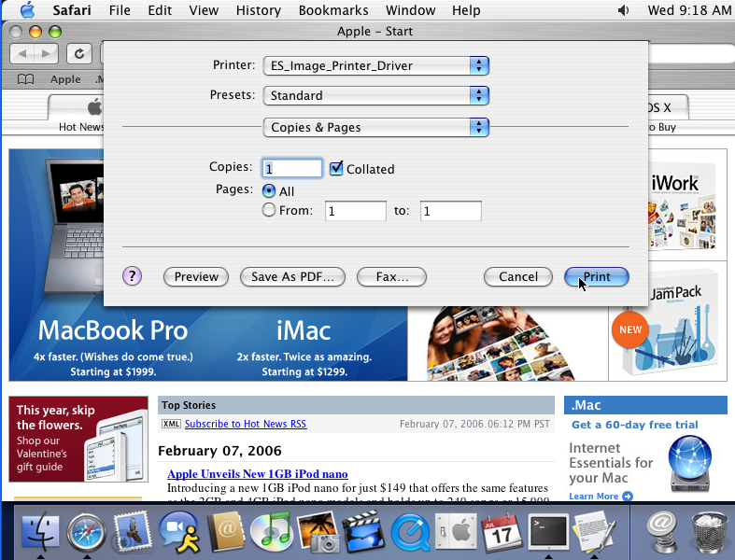Viewport: 735px width, 560px height.
Task: Click the JamPack product box
Action: 671,323
